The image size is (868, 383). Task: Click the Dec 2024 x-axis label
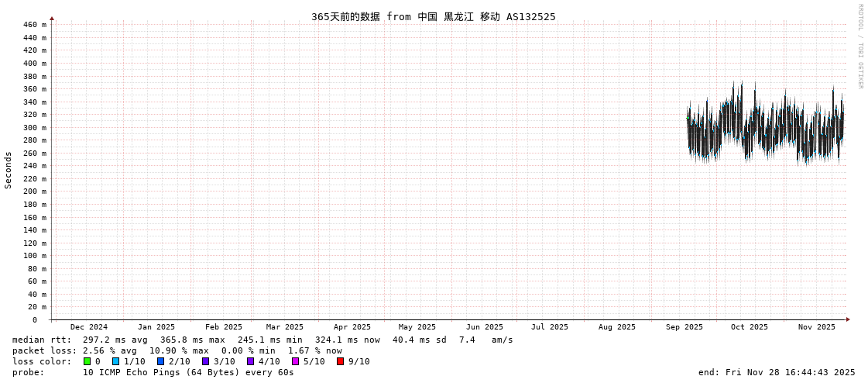pos(89,327)
